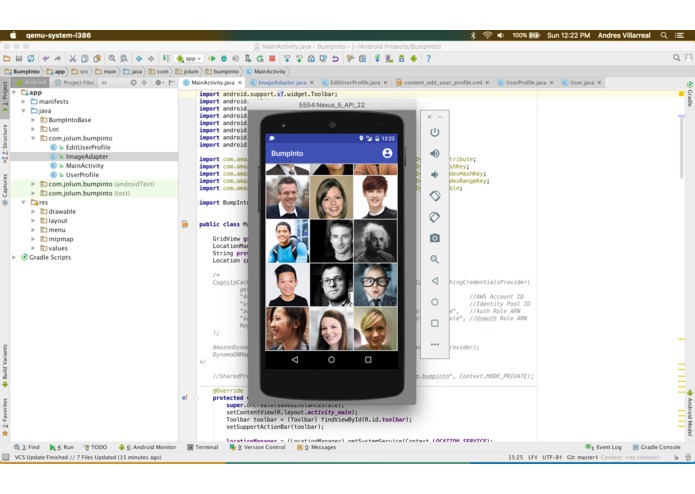Click the Paste icon in toolbar
This screenshot has height=494, width=695.
tap(97, 58)
